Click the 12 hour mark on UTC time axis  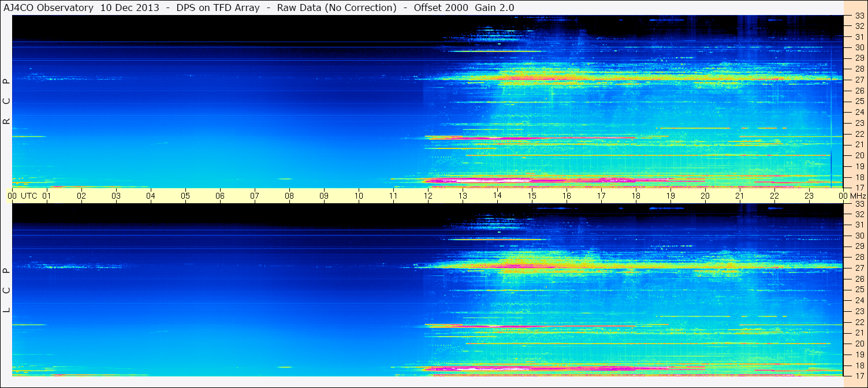428,196
